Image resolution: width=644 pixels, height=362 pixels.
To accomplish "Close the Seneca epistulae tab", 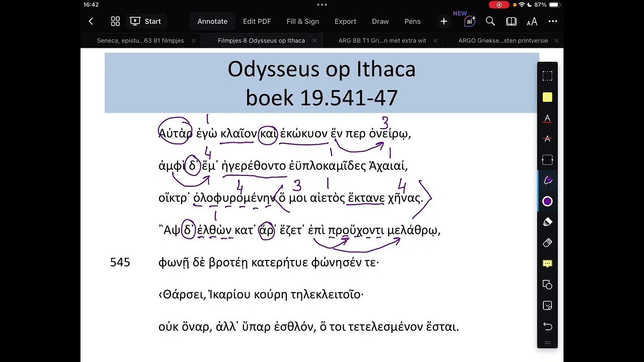I will point(194,41).
